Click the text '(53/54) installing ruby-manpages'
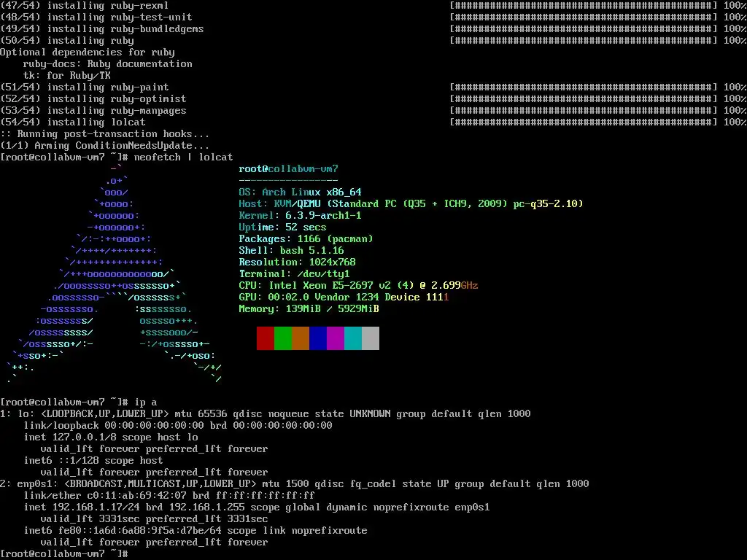 [93, 111]
